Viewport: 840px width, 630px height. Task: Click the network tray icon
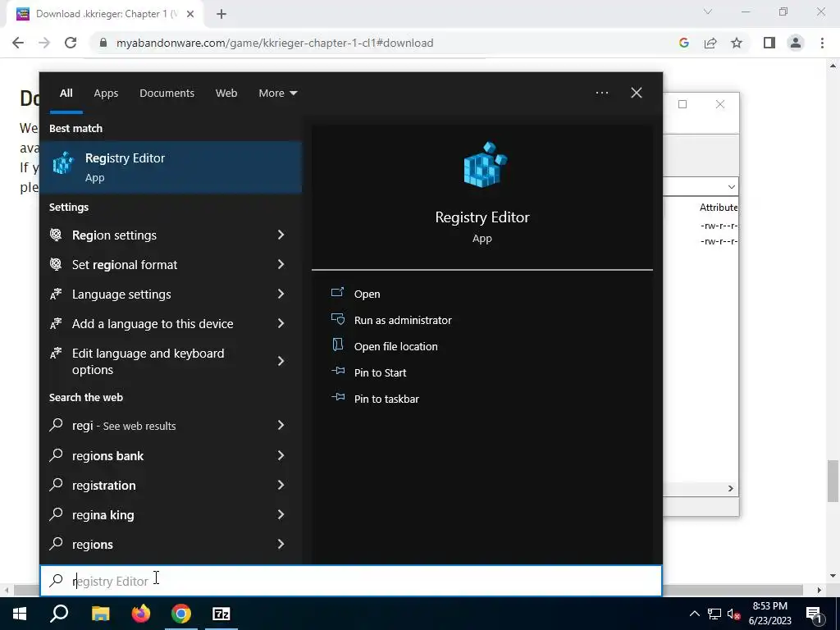click(714, 614)
